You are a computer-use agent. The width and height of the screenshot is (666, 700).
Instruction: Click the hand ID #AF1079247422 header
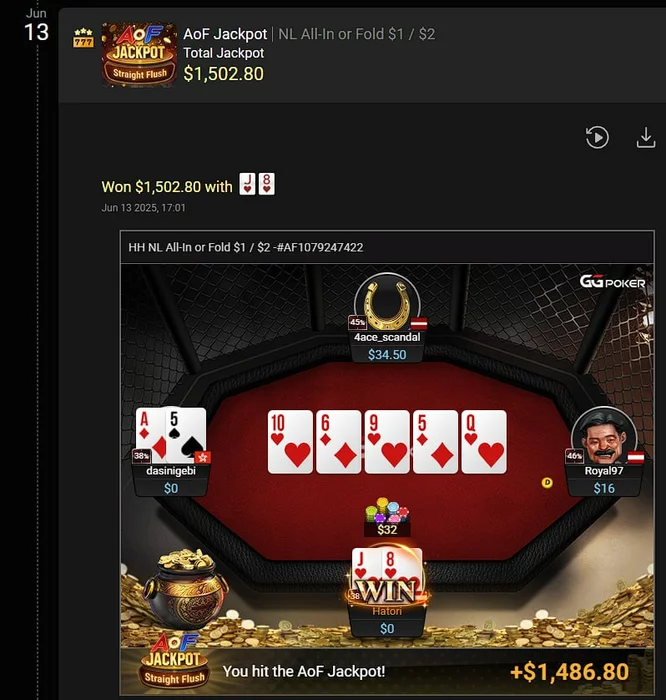(246, 247)
